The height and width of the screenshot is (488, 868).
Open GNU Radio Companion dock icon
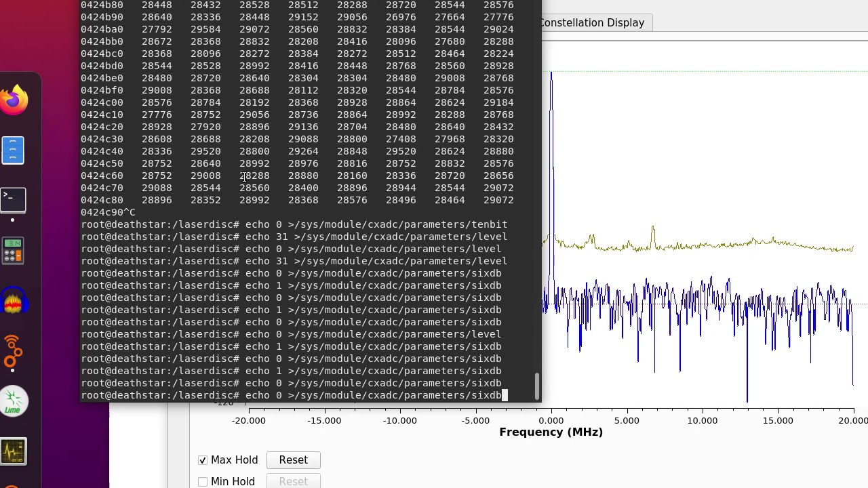(13, 352)
